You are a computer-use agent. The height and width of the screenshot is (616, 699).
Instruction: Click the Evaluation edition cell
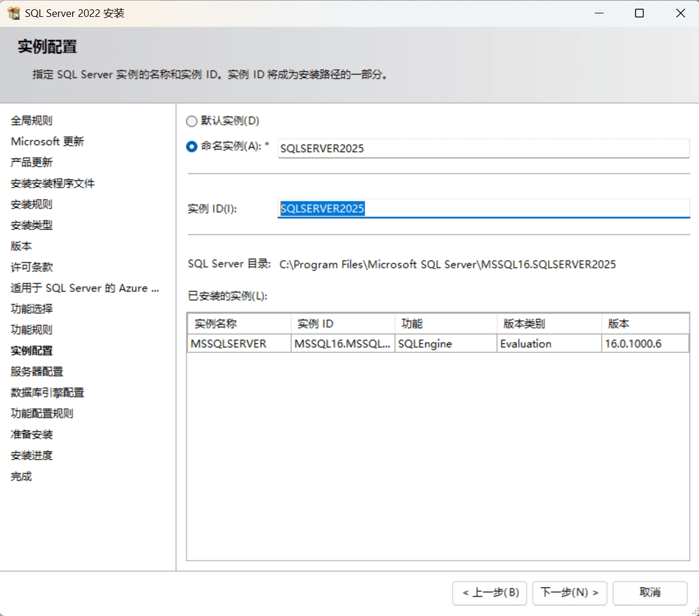[x=549, y=343]
